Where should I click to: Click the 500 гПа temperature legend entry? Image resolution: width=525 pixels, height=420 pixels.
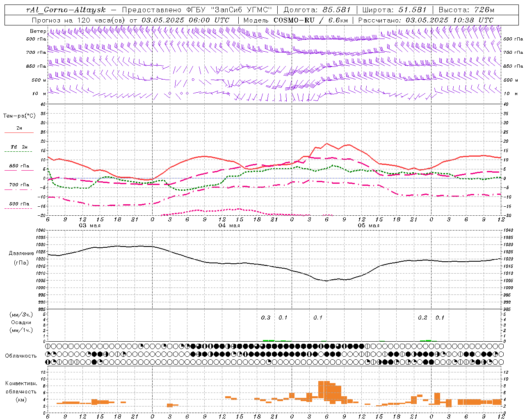(x=19, y=204)
